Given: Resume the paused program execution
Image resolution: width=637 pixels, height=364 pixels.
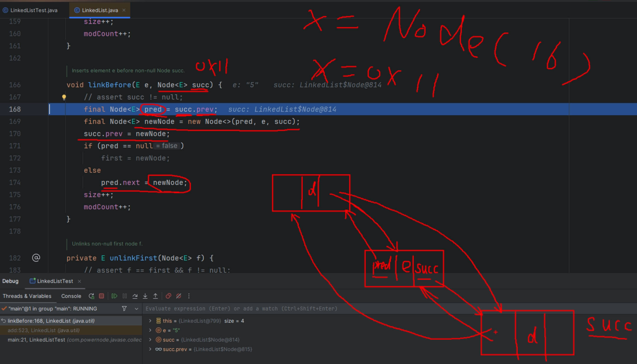Looking at the screenshot, I should tap(115, 296).
